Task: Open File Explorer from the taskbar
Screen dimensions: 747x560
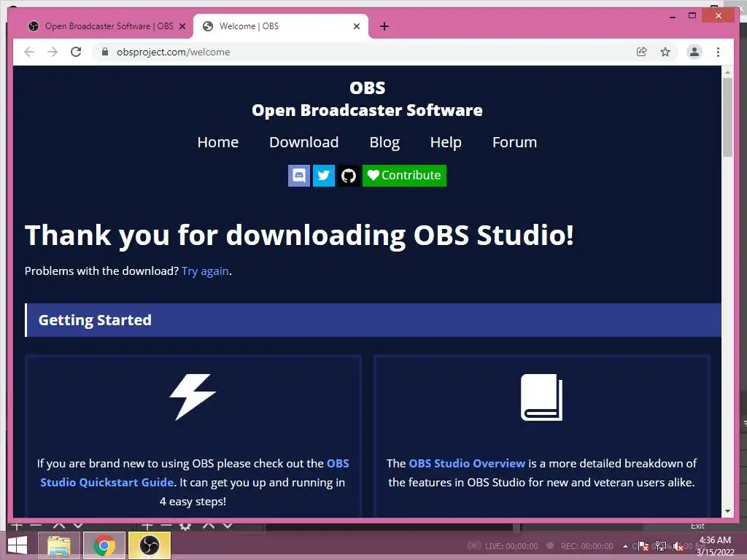Action: 59,545
